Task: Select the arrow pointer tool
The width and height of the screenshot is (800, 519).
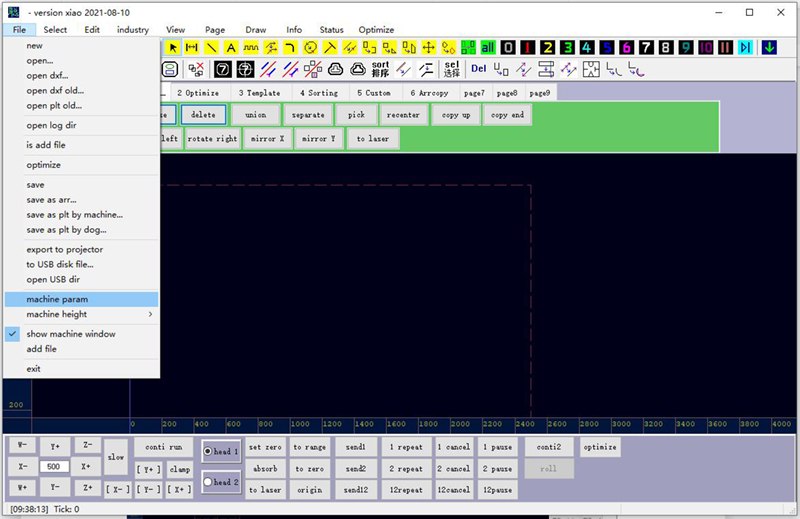Action: (x=173, y=48)
